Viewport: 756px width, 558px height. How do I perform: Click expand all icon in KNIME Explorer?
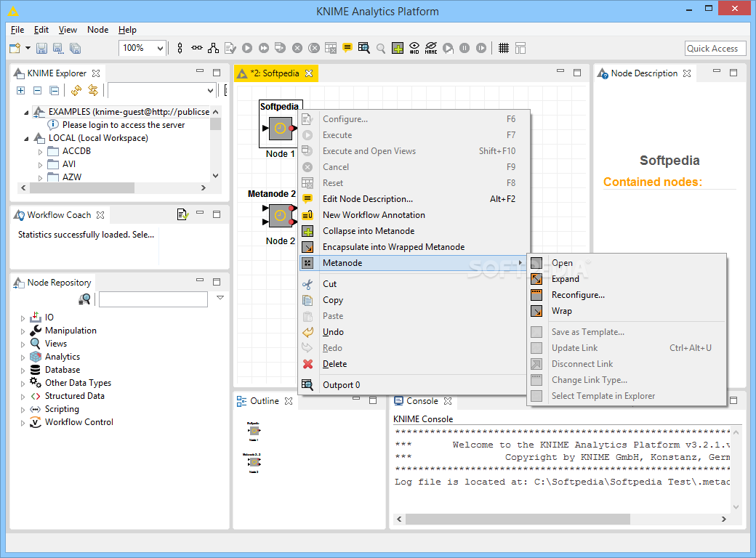coord(21,90)
